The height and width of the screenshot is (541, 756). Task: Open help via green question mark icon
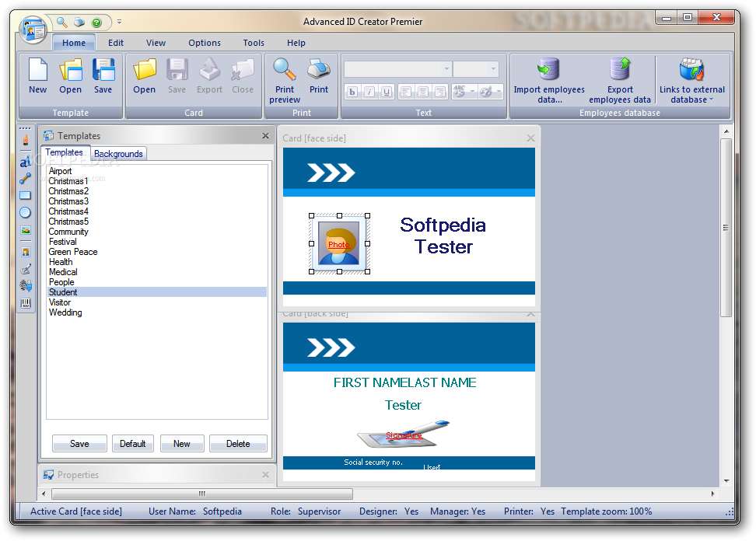tap(96, 23)
